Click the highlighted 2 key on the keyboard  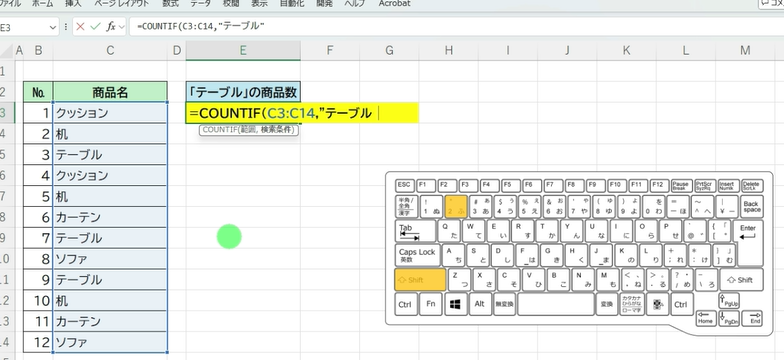point(456,206)
